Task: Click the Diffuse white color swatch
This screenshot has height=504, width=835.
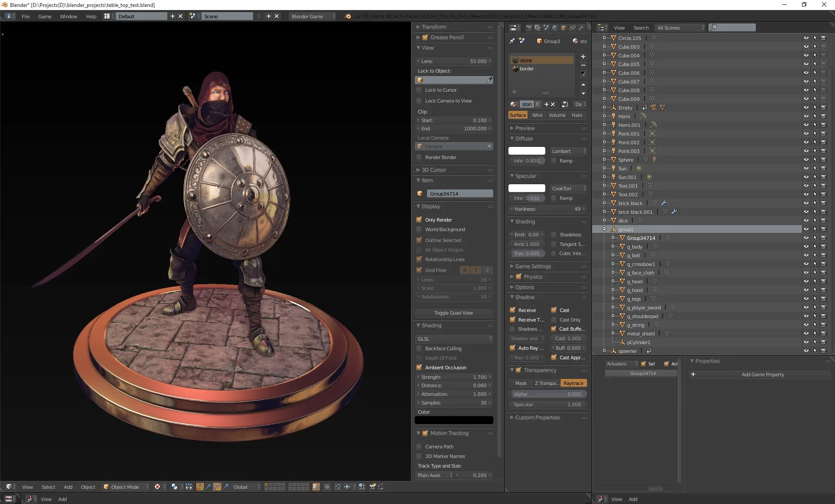Action: coord(527,151)
